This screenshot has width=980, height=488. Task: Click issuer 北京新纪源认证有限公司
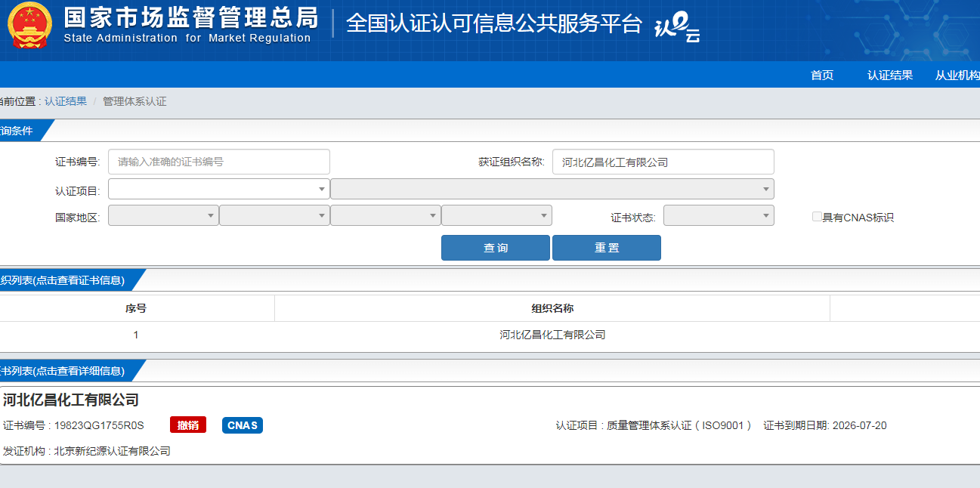(x=112, y=451)
